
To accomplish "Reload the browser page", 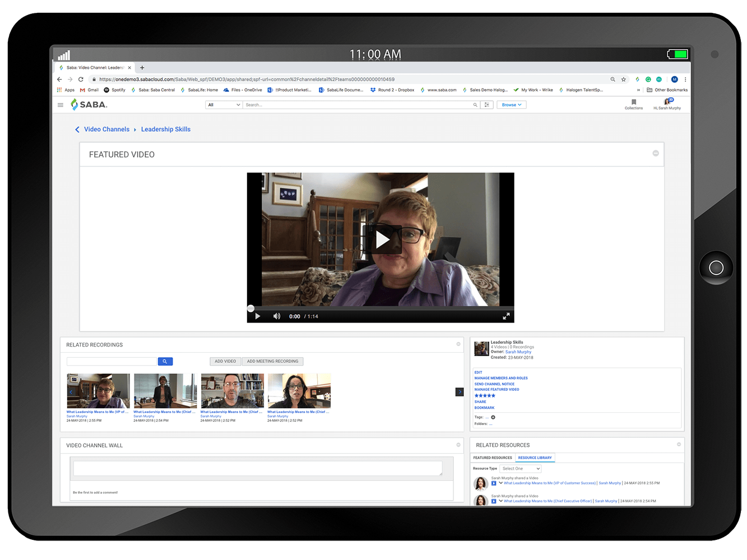I will [81, 79].
